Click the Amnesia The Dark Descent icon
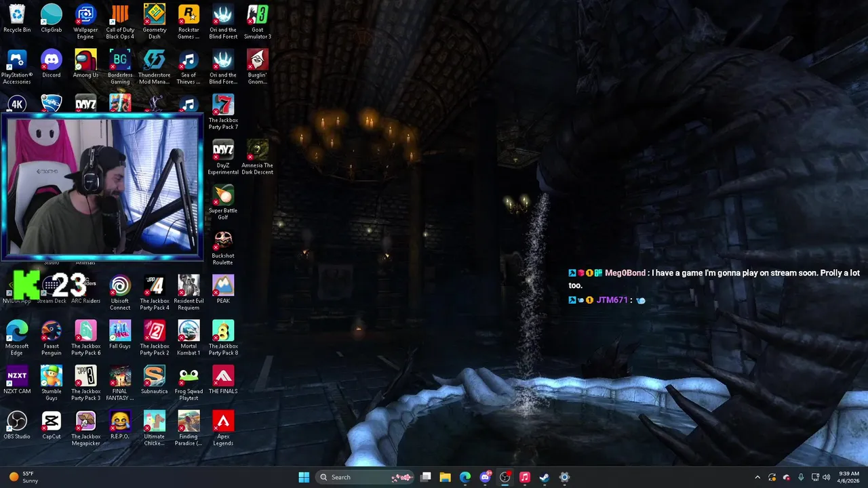 tap(258, 157)
